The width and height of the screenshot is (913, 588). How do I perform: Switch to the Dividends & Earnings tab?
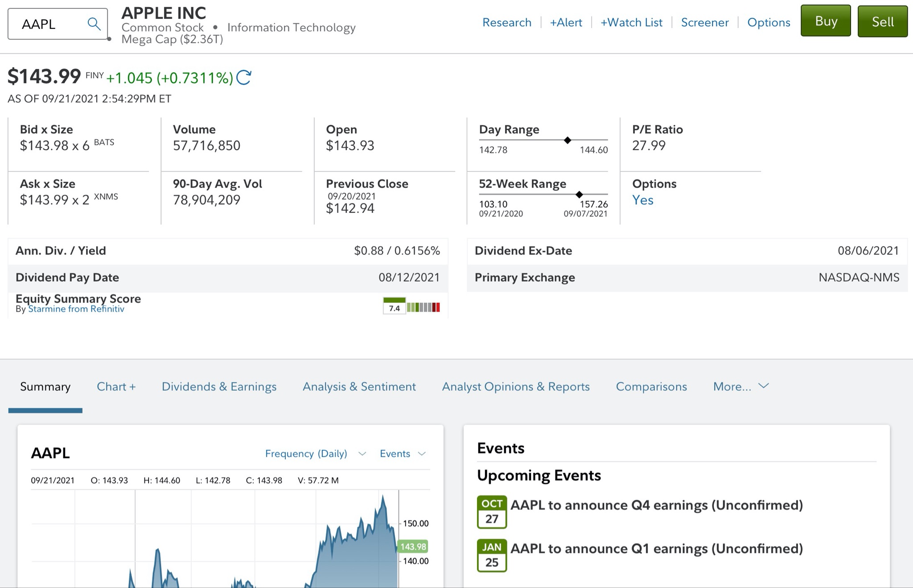219,386
